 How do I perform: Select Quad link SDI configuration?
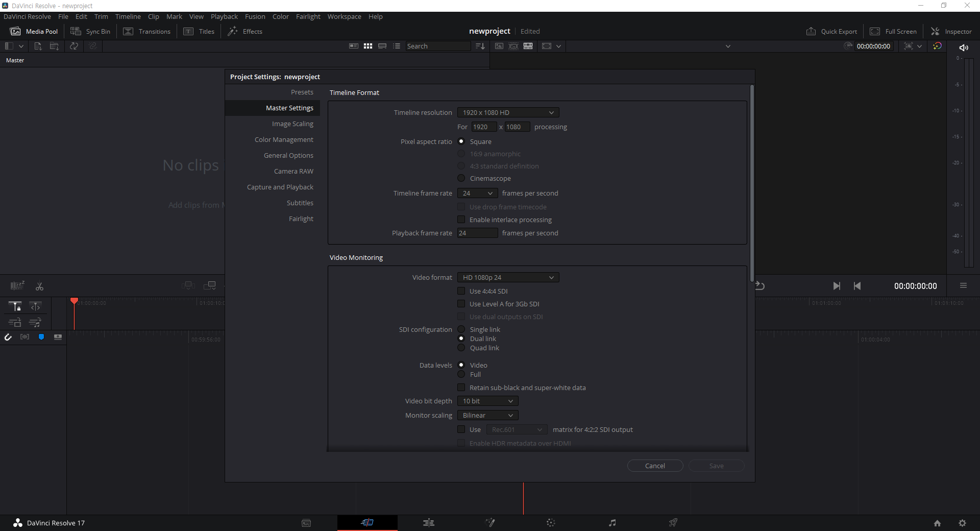461,348
